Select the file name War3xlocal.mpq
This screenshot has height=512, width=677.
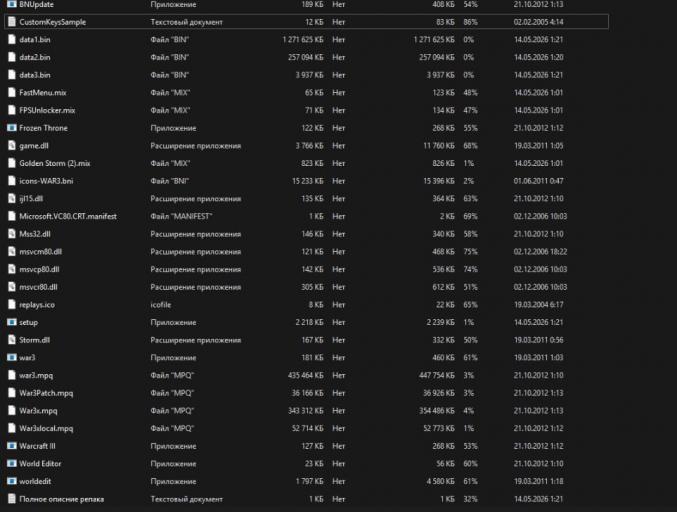46,429
